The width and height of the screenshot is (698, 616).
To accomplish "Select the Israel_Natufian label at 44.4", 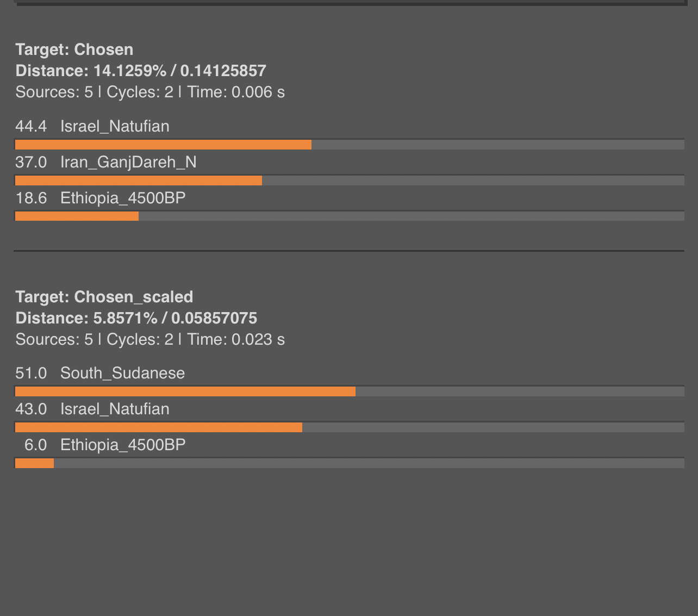I will point(115,126).
